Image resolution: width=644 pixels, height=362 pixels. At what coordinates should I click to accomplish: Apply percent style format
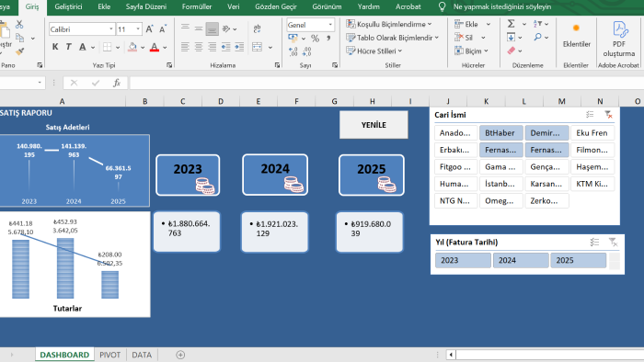(x=315, y=39)
